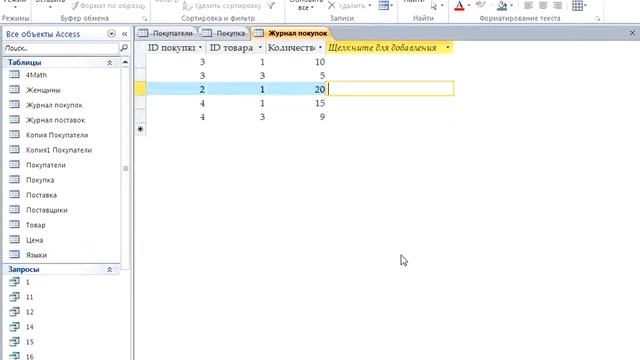Open the Буфер обмена dialog launcher

(144, 19)
